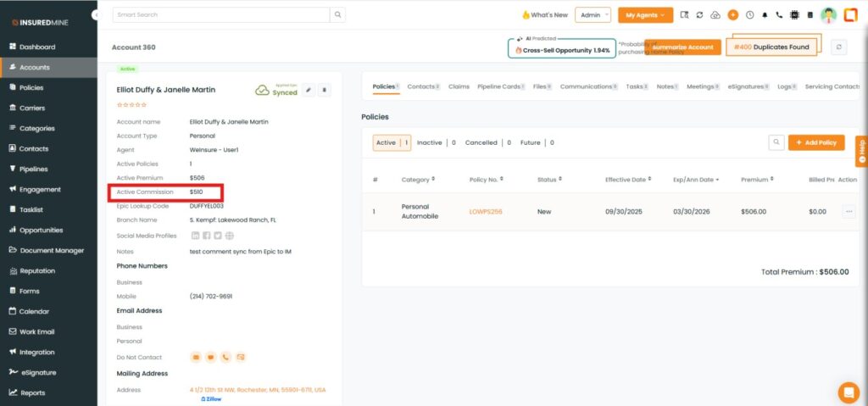Click the phone dialer icon in header
The height and width of the screenshot is (406, 868).
tap(779, 15)
